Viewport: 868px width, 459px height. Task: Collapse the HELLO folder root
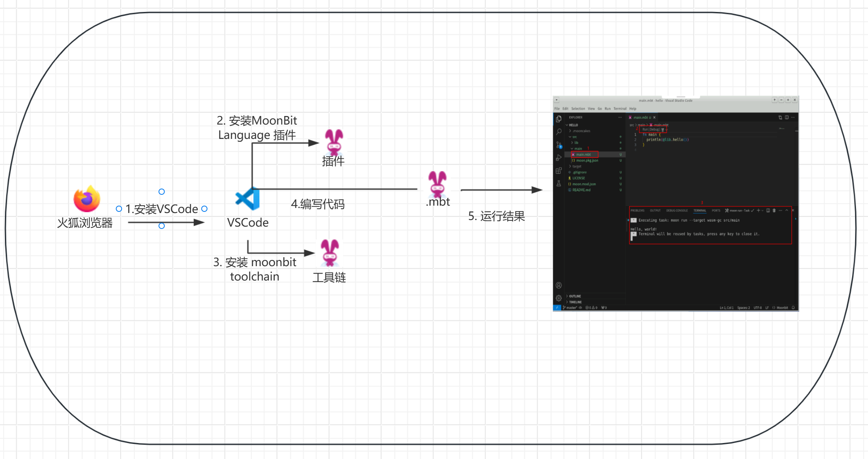click(x=573, y=125)
